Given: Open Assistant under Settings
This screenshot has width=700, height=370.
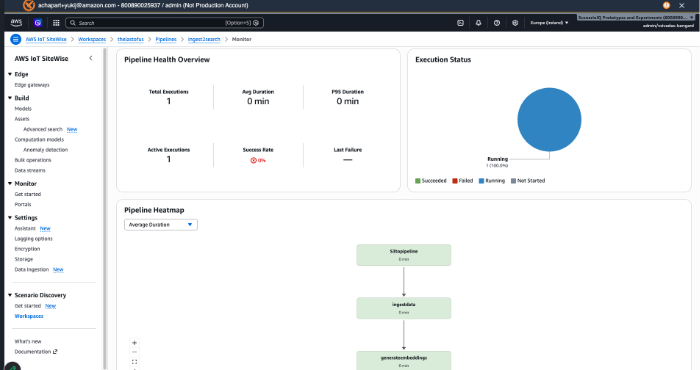Looking at the screenshot, I should tap(25, 228).
